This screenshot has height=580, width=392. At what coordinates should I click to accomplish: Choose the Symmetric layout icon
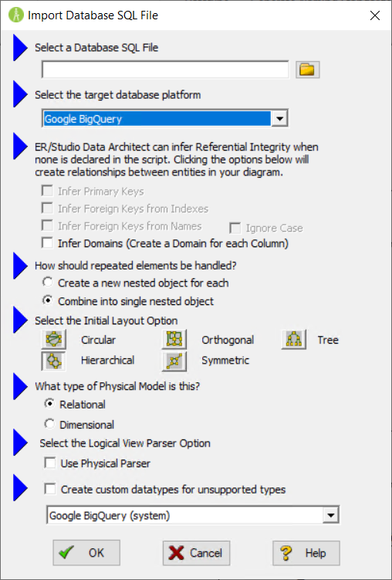[174, 361]
